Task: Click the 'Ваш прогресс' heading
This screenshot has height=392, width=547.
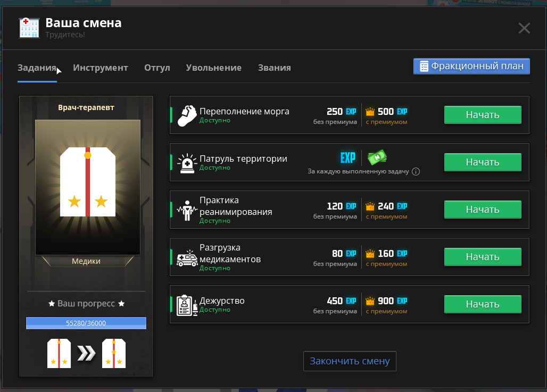Action: [x=86, y=303]
